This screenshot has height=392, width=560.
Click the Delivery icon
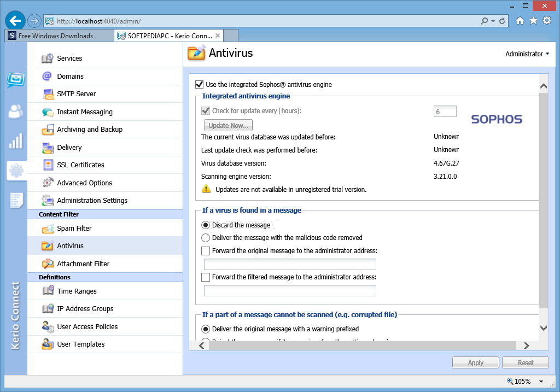[x=48, y=148]
